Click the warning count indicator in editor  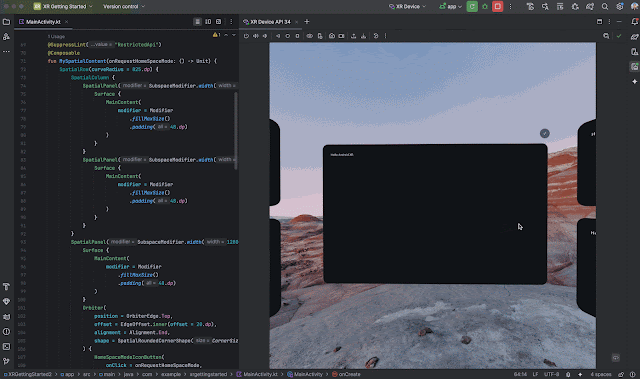point(216,35)
